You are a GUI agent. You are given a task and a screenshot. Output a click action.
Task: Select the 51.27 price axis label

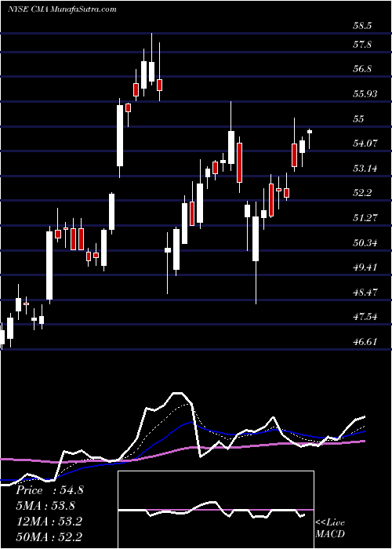point(365,218)
